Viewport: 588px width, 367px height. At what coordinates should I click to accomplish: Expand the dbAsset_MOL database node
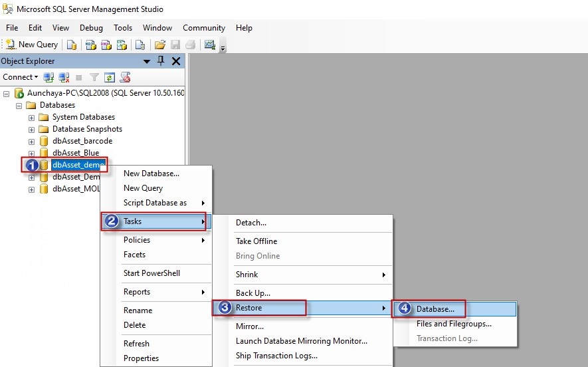pyautogui.click(x=31, y=189)
